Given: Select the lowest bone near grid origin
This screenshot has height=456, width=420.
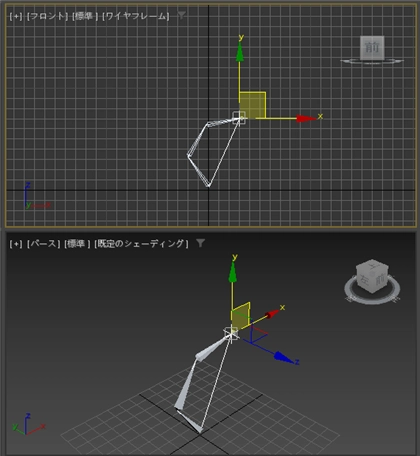Looking at the screenshot, I should (x=190, y=421).
